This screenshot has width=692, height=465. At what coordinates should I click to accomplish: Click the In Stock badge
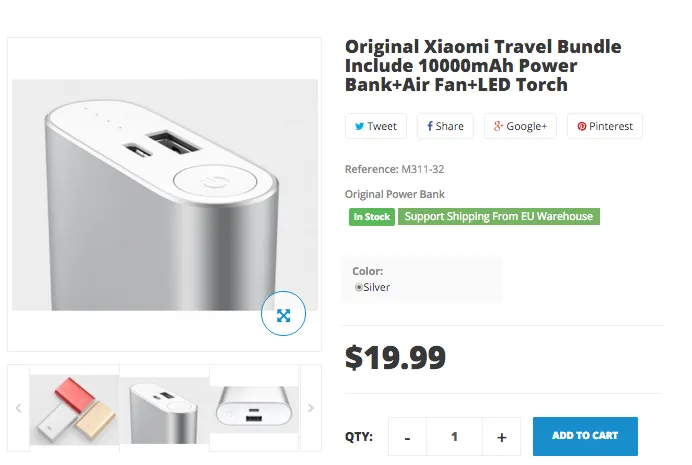pos(371,216)
